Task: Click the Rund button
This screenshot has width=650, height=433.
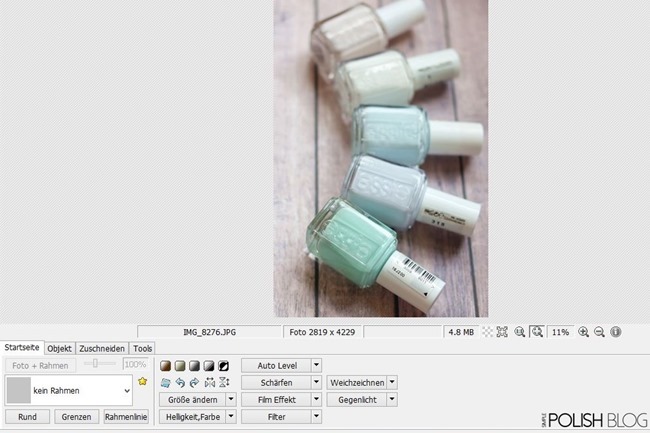Action: [27, 416]
